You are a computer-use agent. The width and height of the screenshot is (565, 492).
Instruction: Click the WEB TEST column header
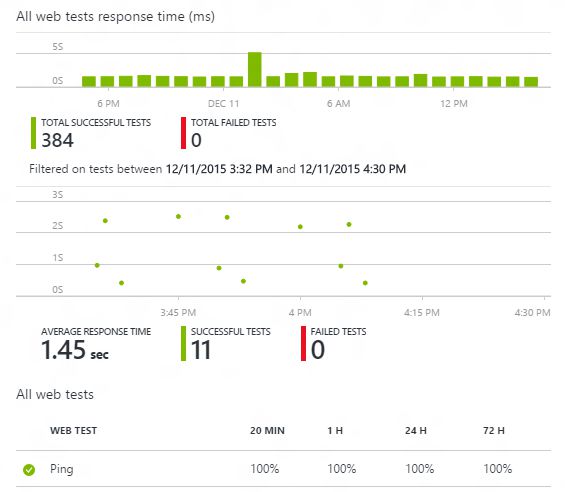click(74, 430)
